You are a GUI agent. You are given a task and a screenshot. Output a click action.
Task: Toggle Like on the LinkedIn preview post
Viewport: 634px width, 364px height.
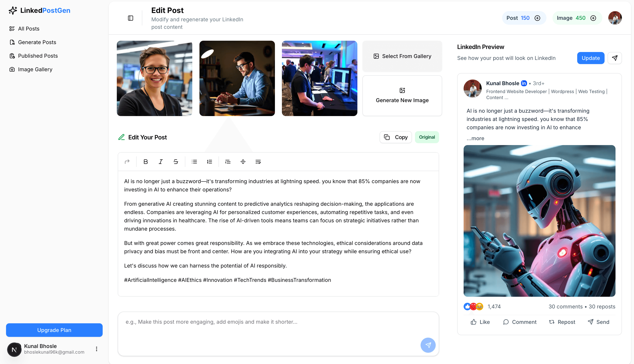480,322
